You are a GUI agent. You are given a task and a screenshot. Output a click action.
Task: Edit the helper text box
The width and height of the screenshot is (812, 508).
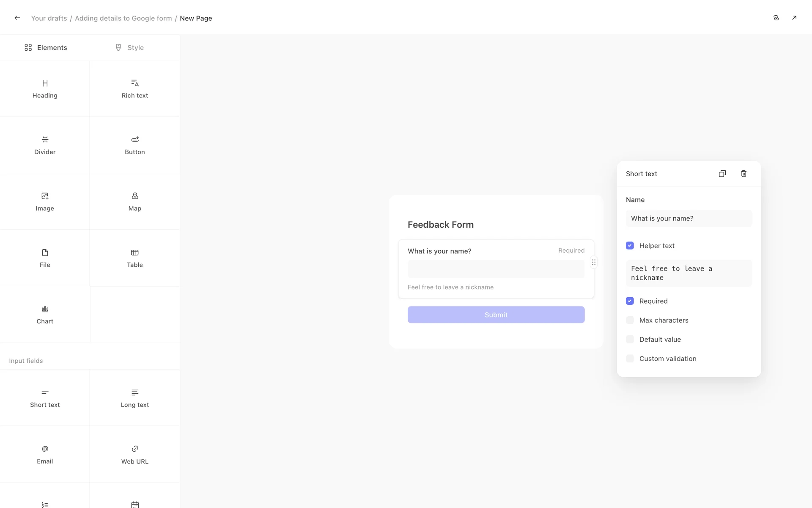point(689,273)
